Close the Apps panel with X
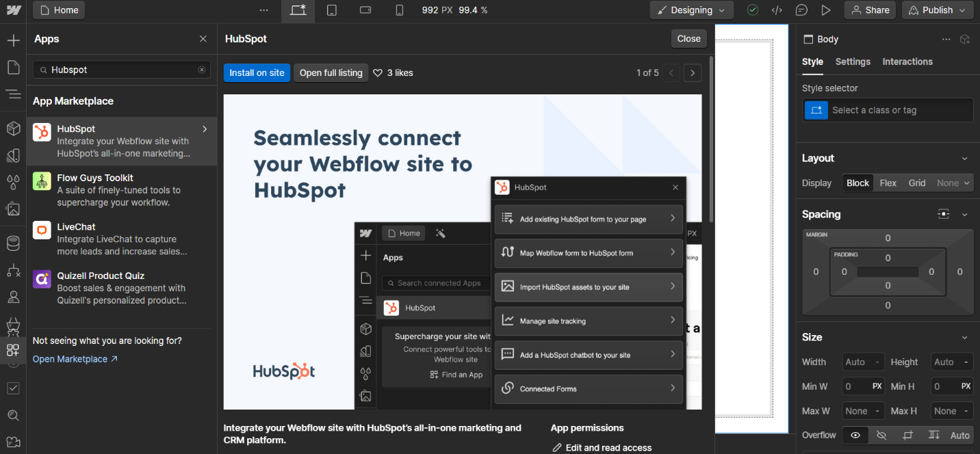Image resolution: width=980 pixels, height=454 pixels. pyautogui.click(x=203, y=39)
